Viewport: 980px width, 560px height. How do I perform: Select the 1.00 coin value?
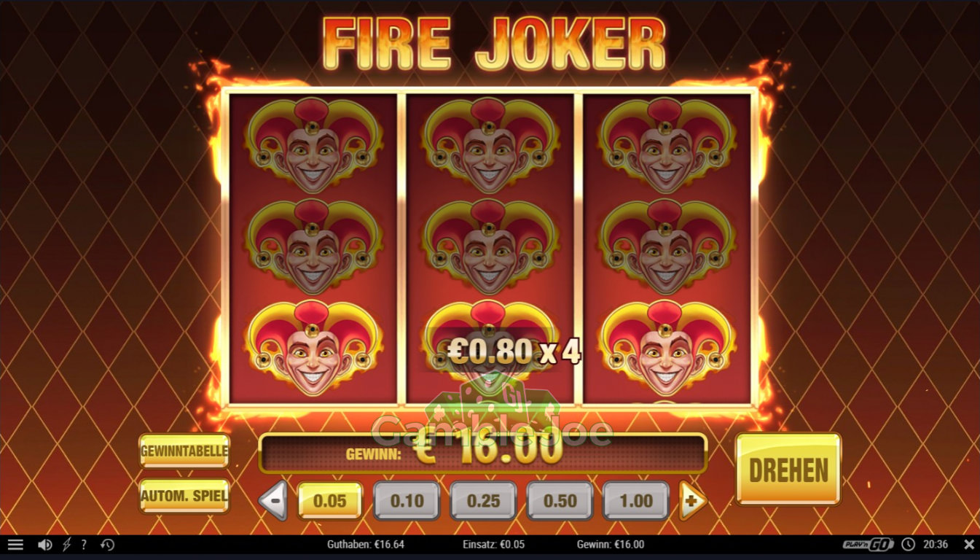636,501
